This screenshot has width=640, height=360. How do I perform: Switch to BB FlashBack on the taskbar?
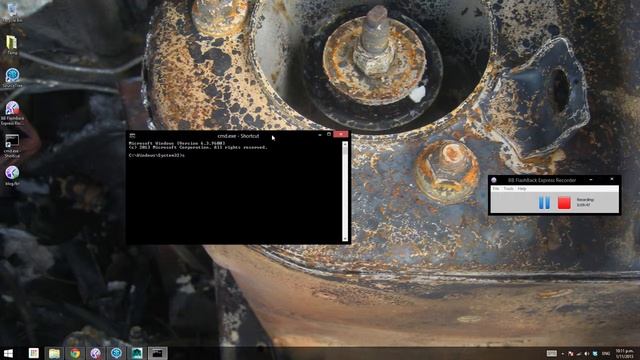click(96, 353)
